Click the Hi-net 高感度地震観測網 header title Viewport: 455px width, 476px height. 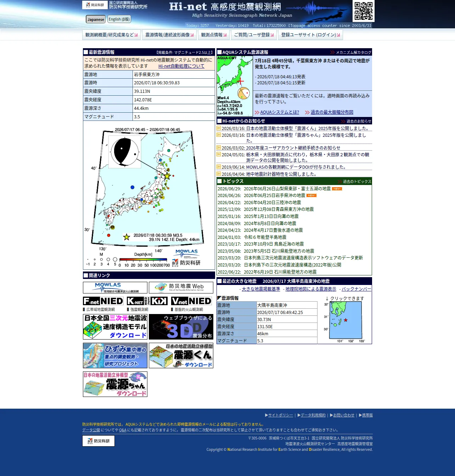tap(225, 7)
